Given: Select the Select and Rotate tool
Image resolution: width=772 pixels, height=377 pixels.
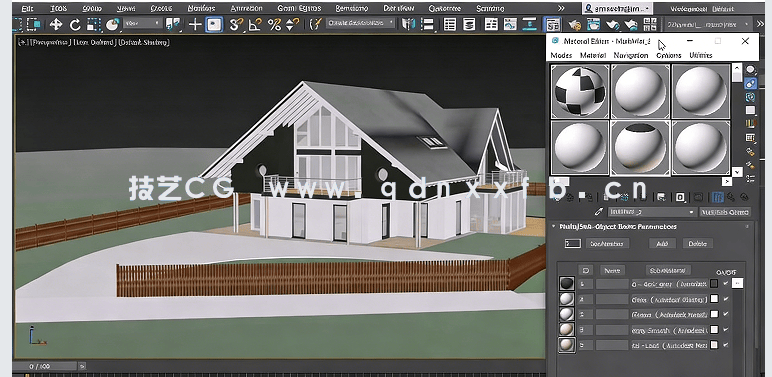Looking at the screenshot, I should [x=75, y=24].
